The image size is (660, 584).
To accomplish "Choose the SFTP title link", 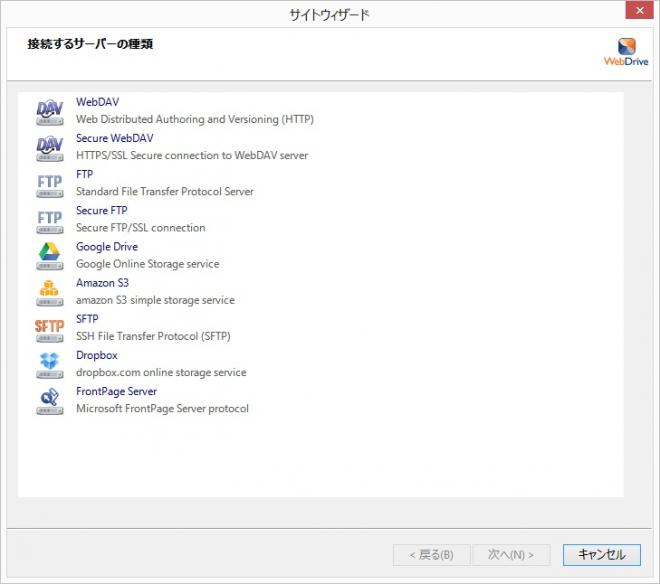I will tap(87, 319).
